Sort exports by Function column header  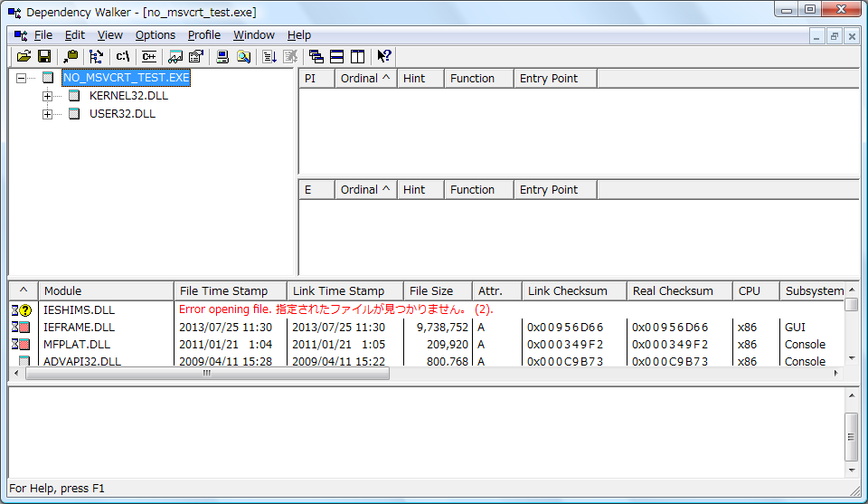[479, 190]
